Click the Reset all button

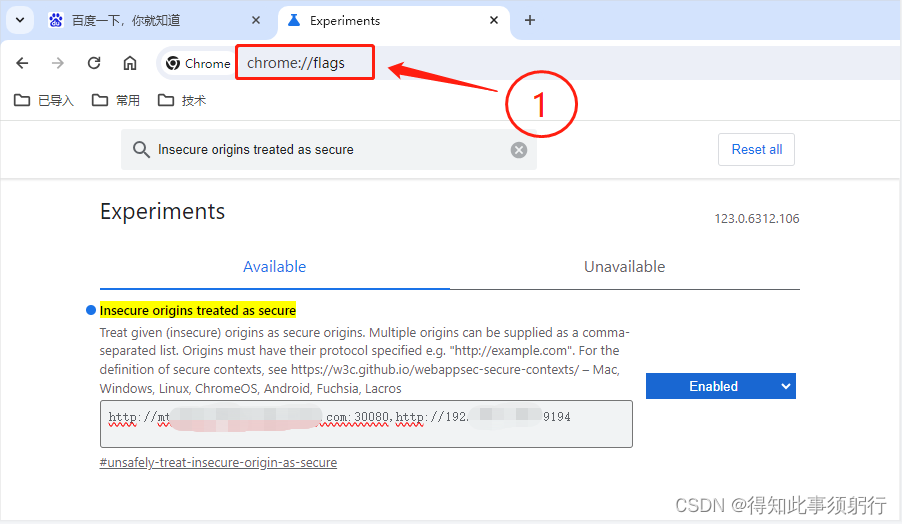[756, 150]
